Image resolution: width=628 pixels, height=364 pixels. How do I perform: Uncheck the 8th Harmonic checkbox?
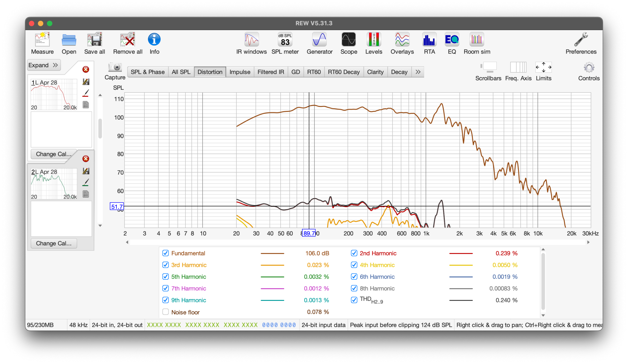point(354,288)
